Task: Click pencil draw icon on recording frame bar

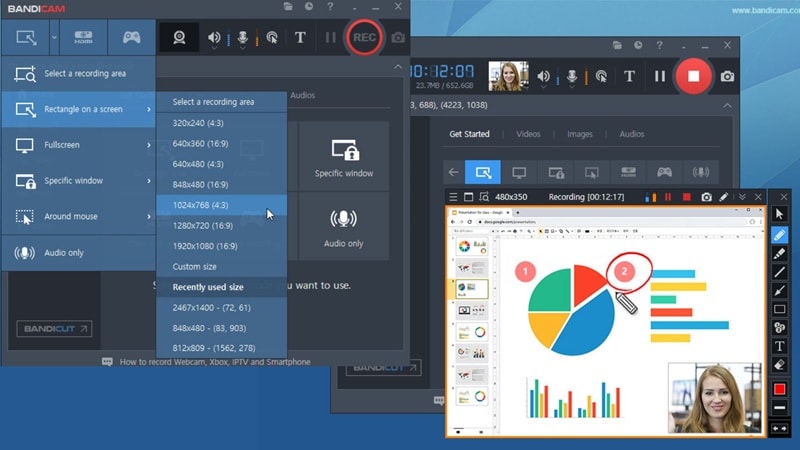Action: tap(723, 197)
